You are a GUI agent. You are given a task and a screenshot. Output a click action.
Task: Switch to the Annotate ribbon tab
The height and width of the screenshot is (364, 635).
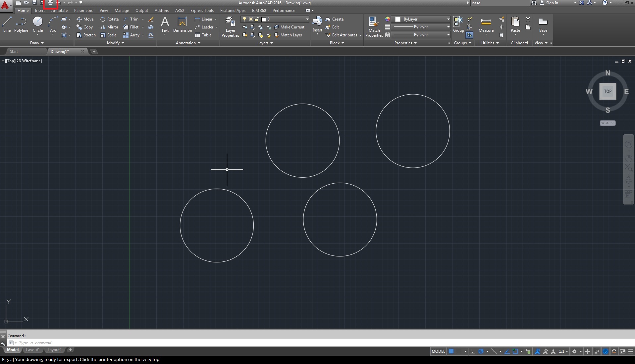click(x=59, y=10)
